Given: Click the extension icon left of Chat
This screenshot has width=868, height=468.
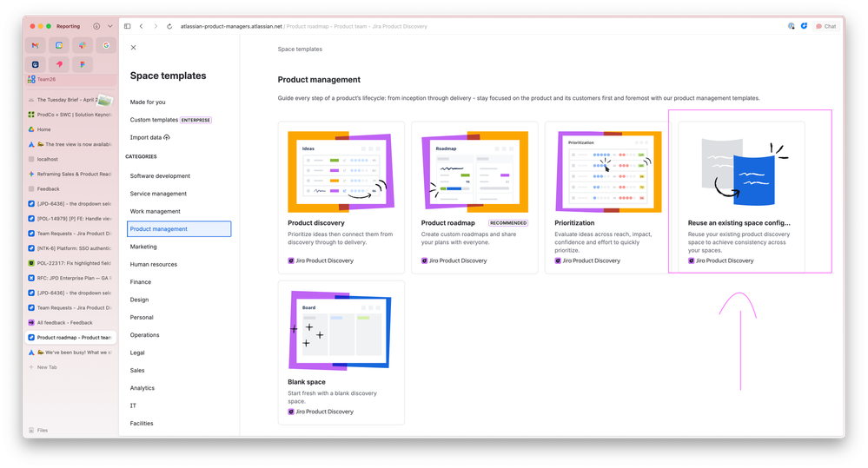Looking at the screenshot, I should coord(804,26).
